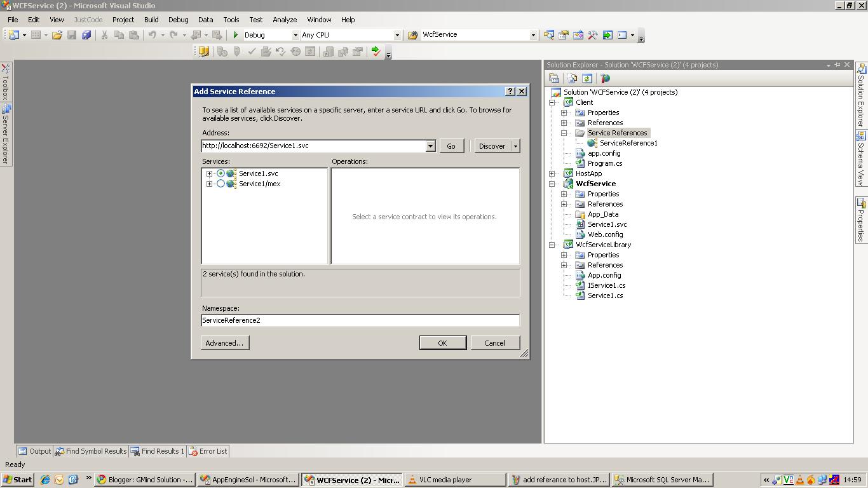Image resolution: width=868 pixels, height=488 pixels.
Task: Click into the Namespace text field
Action: click(360, 320)
